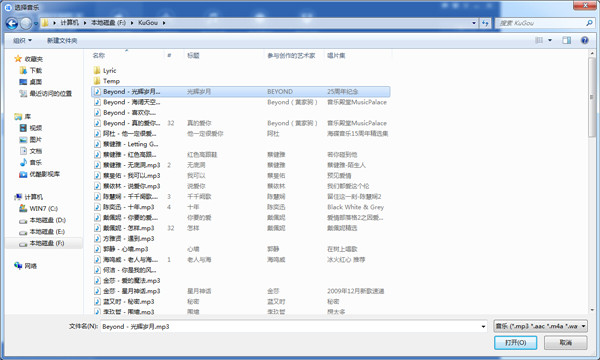
Task: Show the preview pane
Action: tap(567, 40)
